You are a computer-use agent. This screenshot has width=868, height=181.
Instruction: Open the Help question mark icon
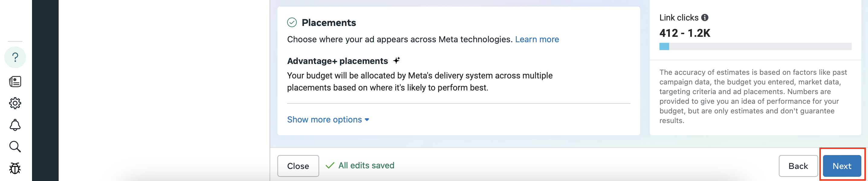click(15, 58)
